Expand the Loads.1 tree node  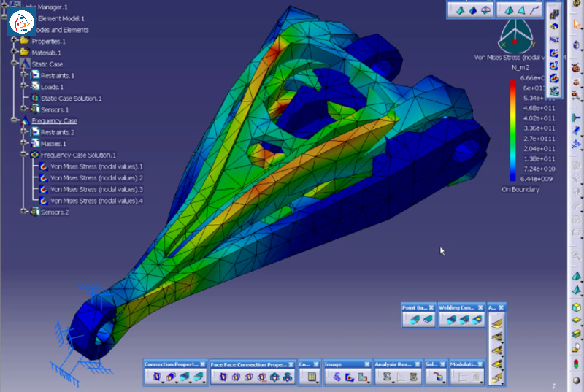point(23,85)
